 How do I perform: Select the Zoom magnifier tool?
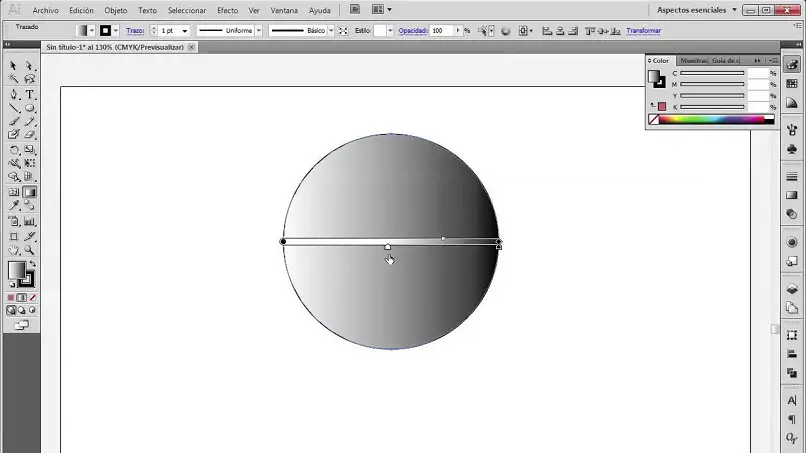[29, 250]
